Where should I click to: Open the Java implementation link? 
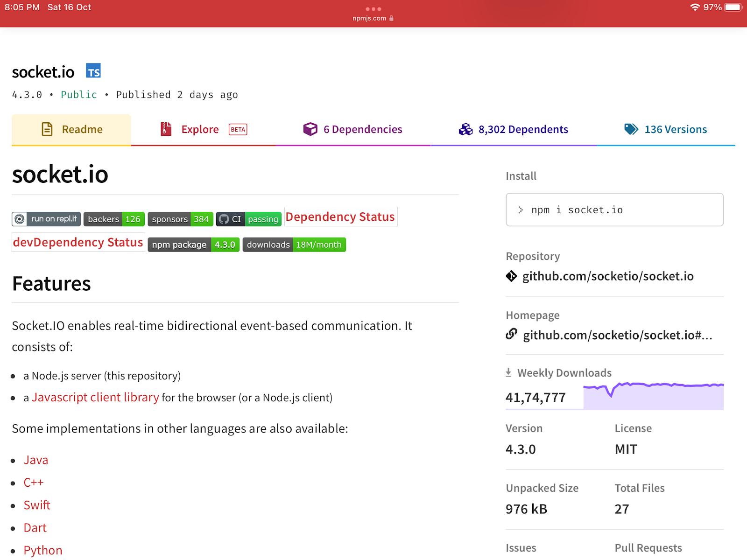click(x=36, y=460)
